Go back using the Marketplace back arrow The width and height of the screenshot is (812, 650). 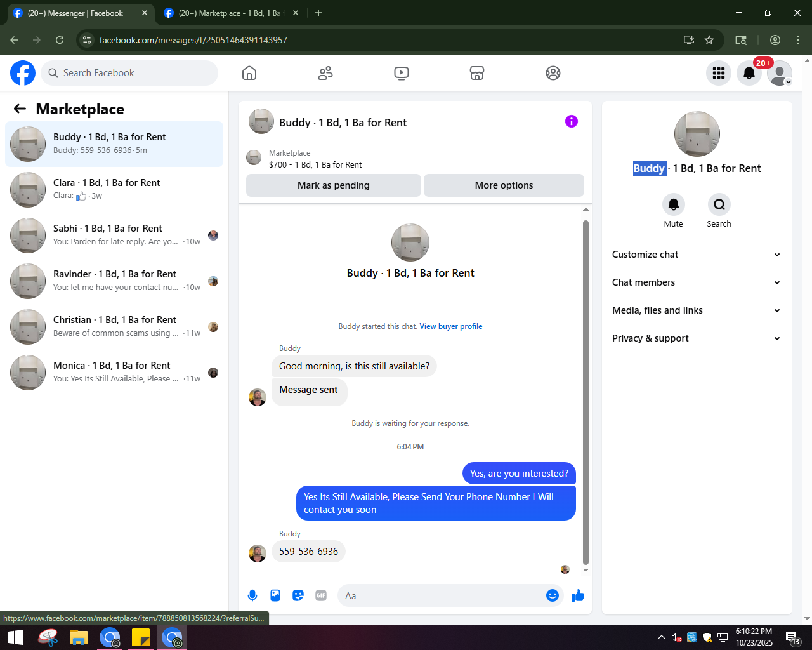click(x=20, y=109)
